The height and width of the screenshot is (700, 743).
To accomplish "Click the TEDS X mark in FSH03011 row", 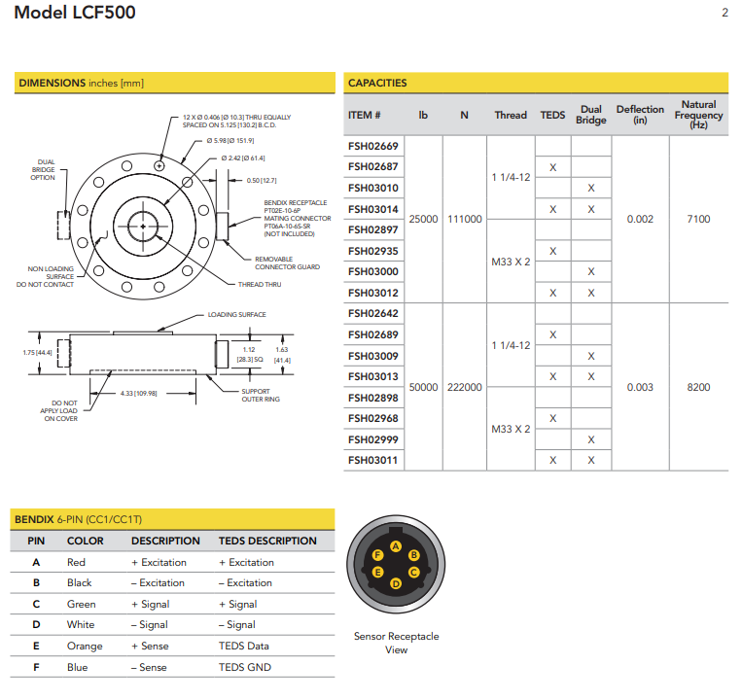I will tap(552, 461).
